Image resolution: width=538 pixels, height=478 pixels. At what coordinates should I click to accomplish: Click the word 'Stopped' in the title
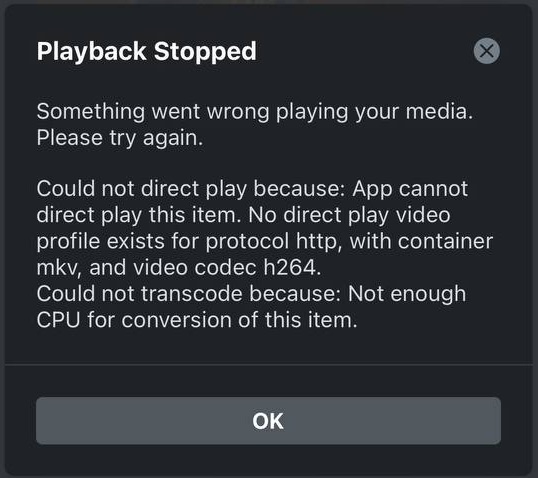coord(205,51)
